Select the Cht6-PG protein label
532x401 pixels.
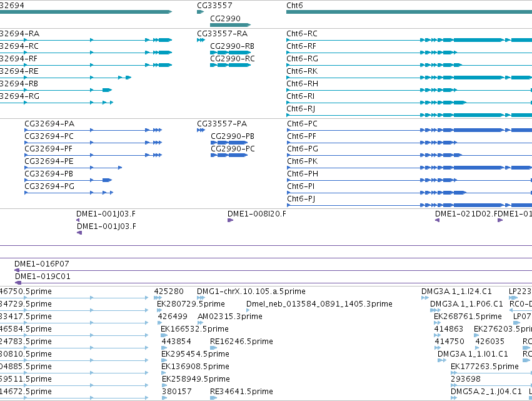coord(303,149)
